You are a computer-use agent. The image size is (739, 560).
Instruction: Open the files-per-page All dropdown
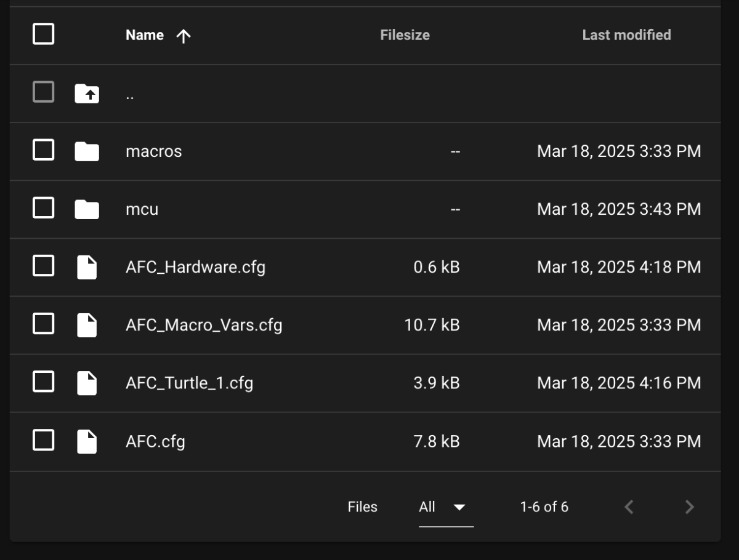click(x=445, y=507)
